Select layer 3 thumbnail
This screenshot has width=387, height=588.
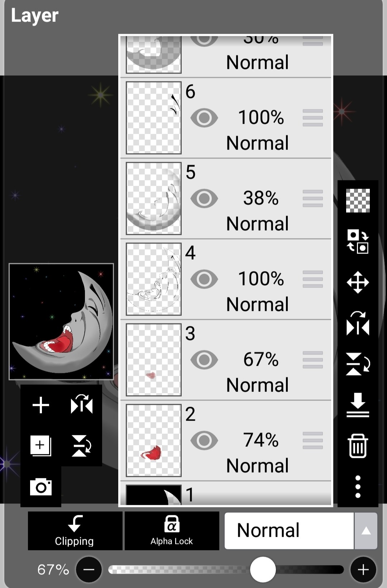pyautogui.click(x=154, y=360)
